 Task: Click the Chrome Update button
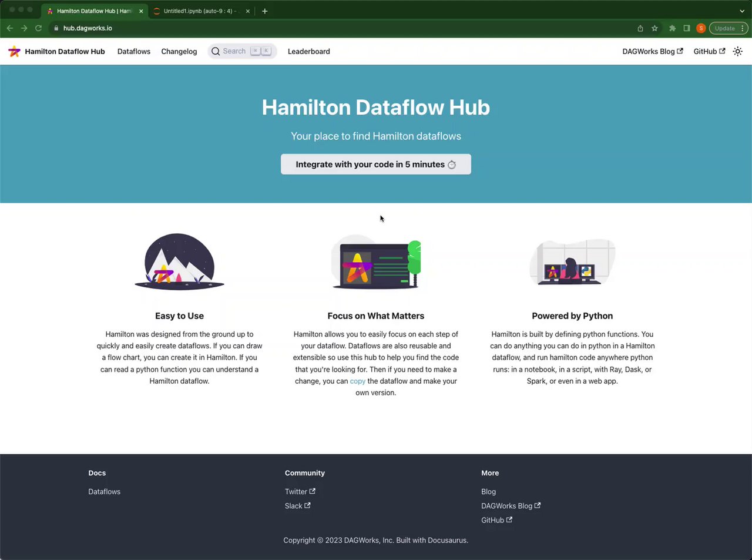728,28
